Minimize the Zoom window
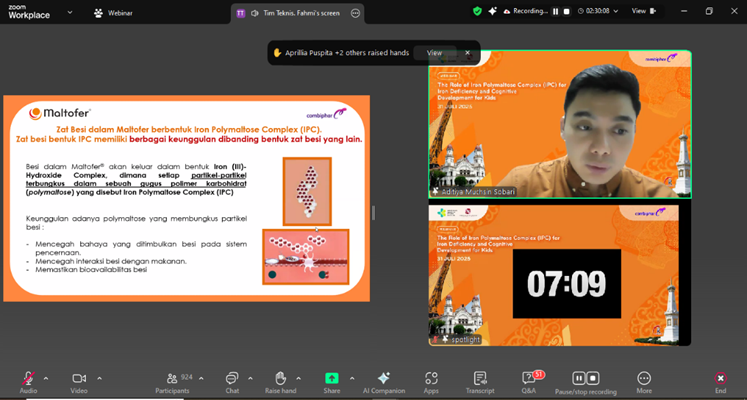 pyautogui.click(x=685, y=11)
